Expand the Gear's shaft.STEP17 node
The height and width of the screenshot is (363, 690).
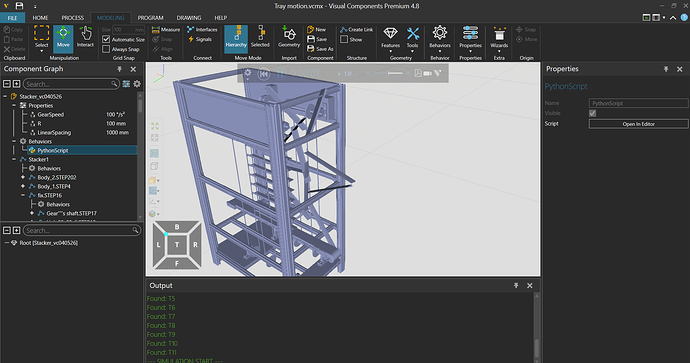point(32,213)
